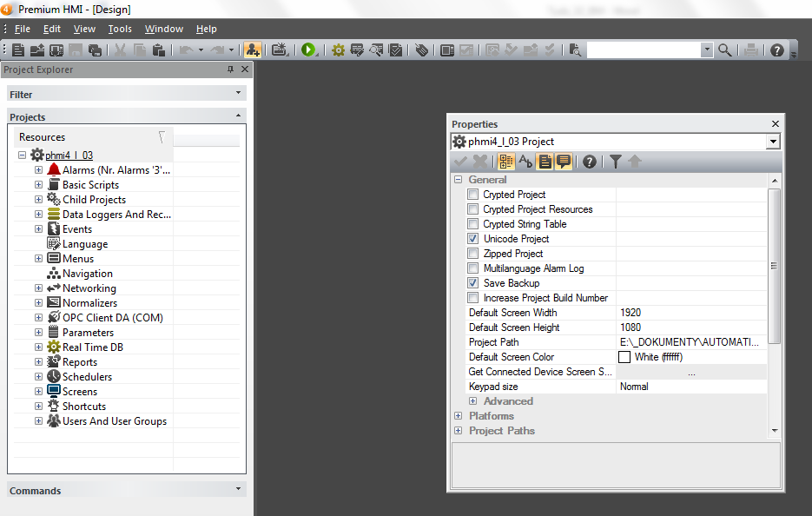Image resolution: width=812 pixels, height=516 pixels.
Task: Open the Window menu
Action: coord(163,29)
